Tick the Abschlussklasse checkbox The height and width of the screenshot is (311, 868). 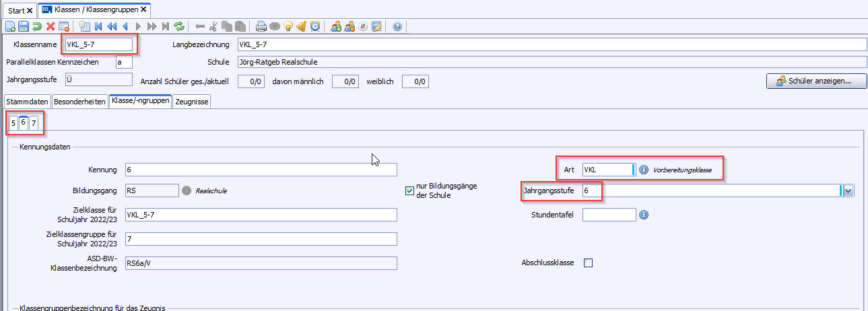click(x=588, y=263)
